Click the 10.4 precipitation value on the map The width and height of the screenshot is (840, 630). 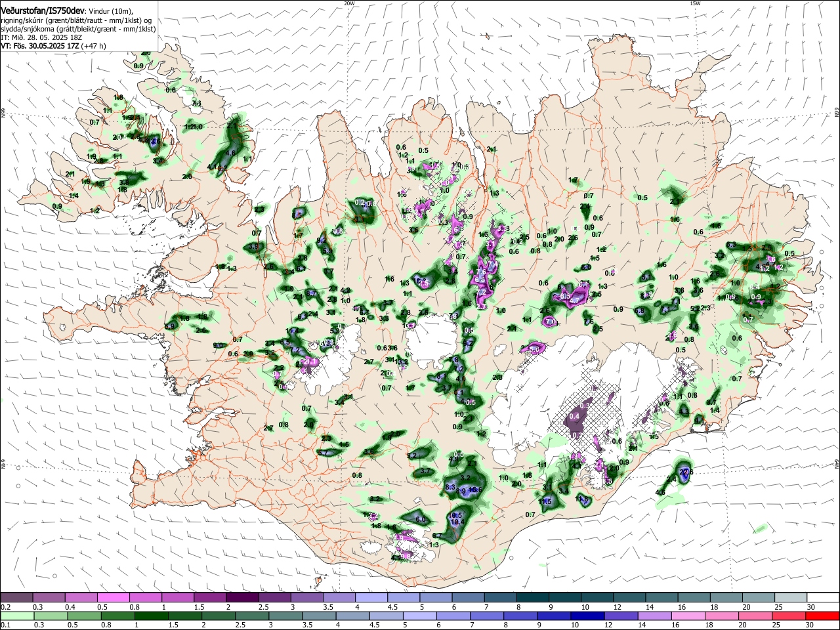pyautogui.click(x=457, y=522)
